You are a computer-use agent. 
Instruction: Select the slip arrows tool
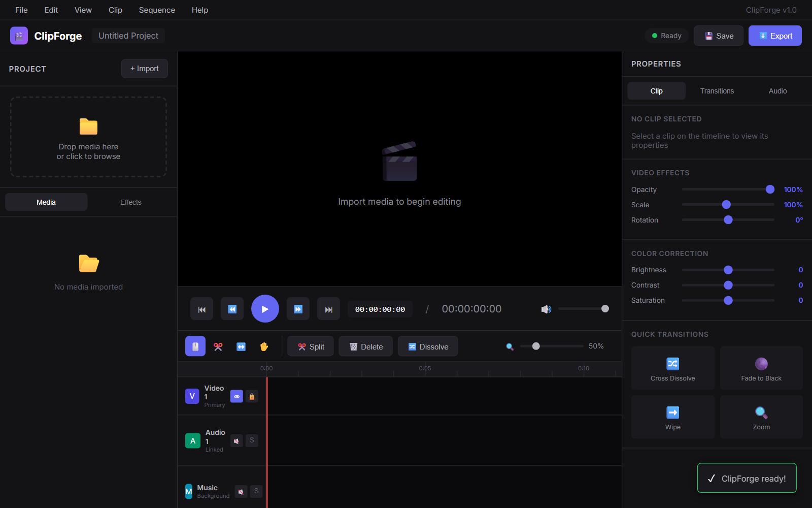click(x=241, y=346)
